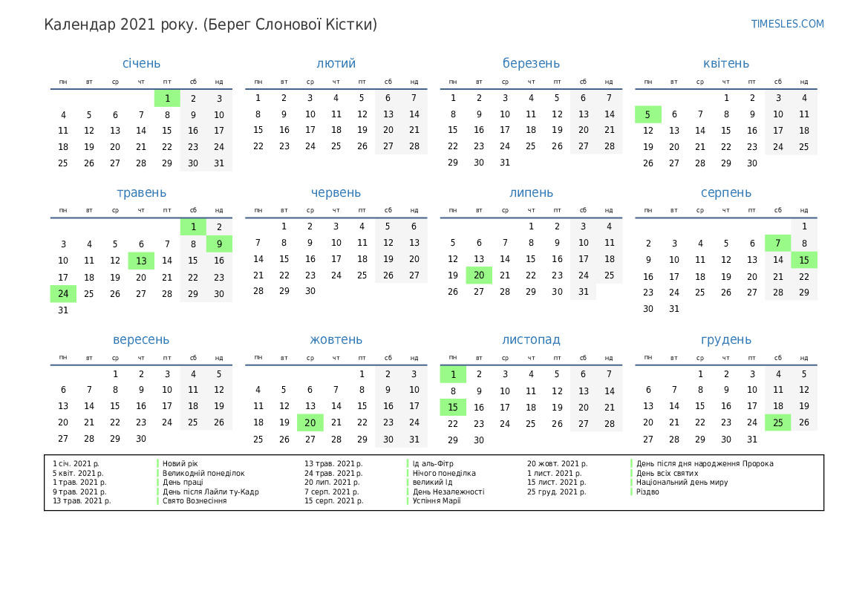Click legend entry 'Різдво'
Image resolution: width=868 pixels, height=614 pixels.
[x=647, y=491]
